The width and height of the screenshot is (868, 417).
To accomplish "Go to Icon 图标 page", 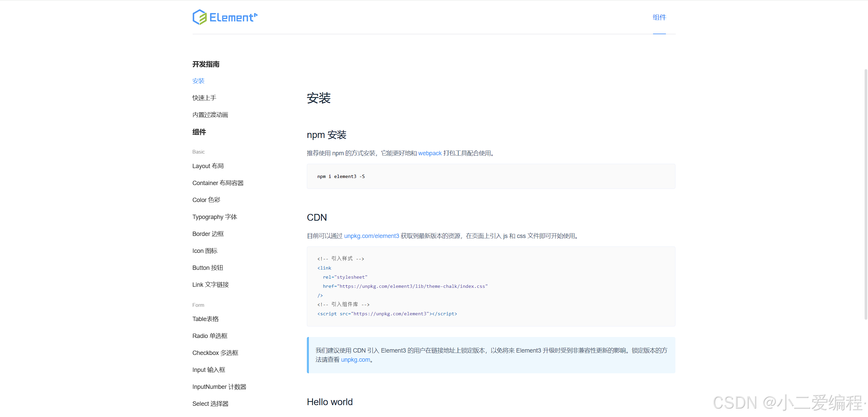I will coord(204,251).
